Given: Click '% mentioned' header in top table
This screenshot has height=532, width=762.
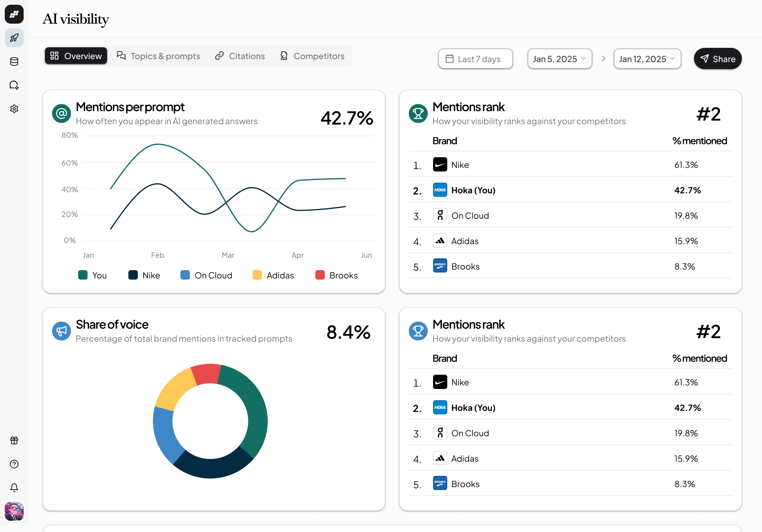Looking at the screenshot, I should pos(700,141).
